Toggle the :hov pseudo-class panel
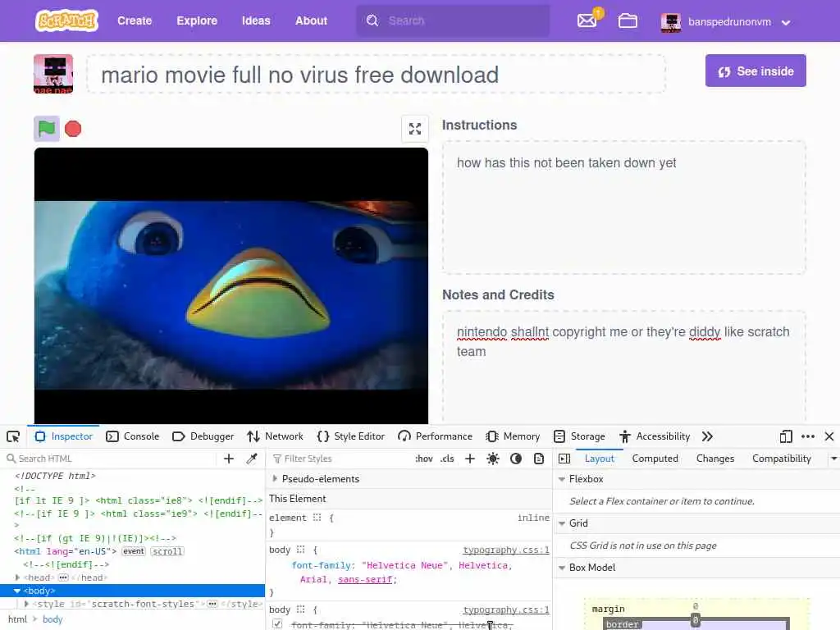Screen dimensions: 840x630 point(424,459)
